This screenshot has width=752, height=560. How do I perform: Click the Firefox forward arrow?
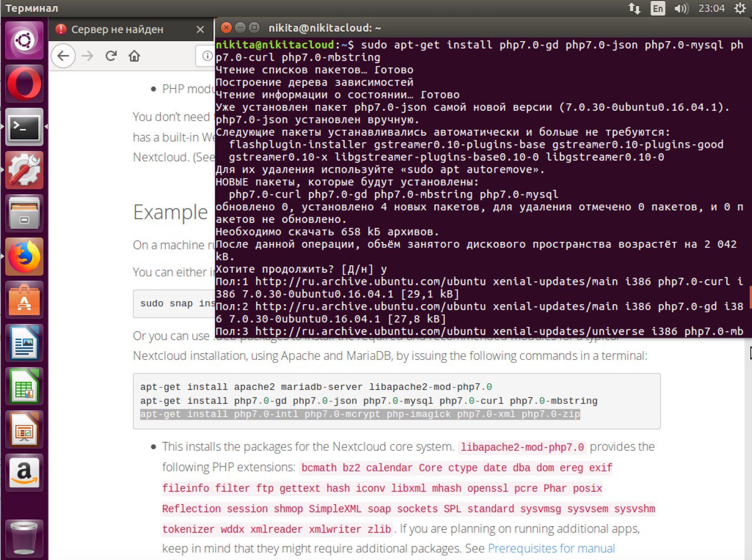pyautogui.click(x=88, y=56)
